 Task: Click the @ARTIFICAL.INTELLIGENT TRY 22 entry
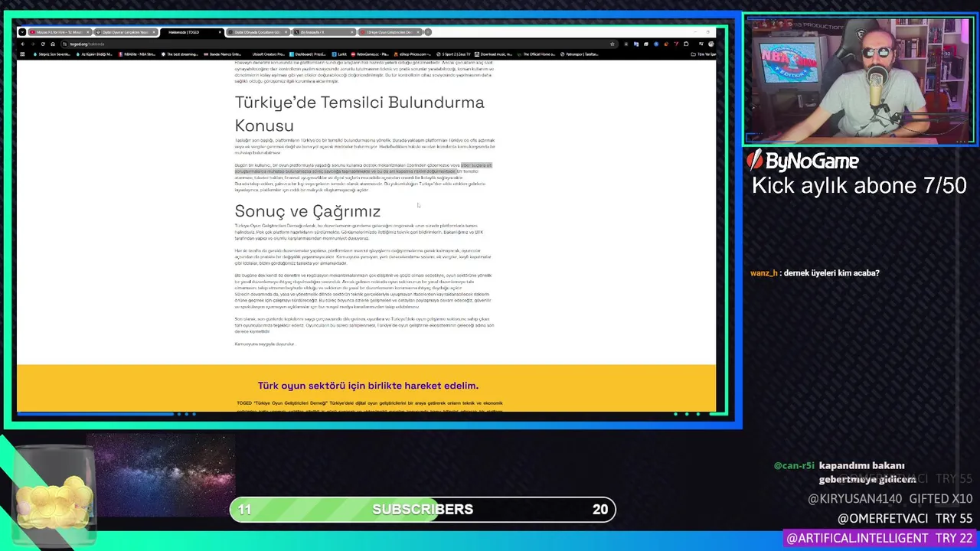[879, 539]
